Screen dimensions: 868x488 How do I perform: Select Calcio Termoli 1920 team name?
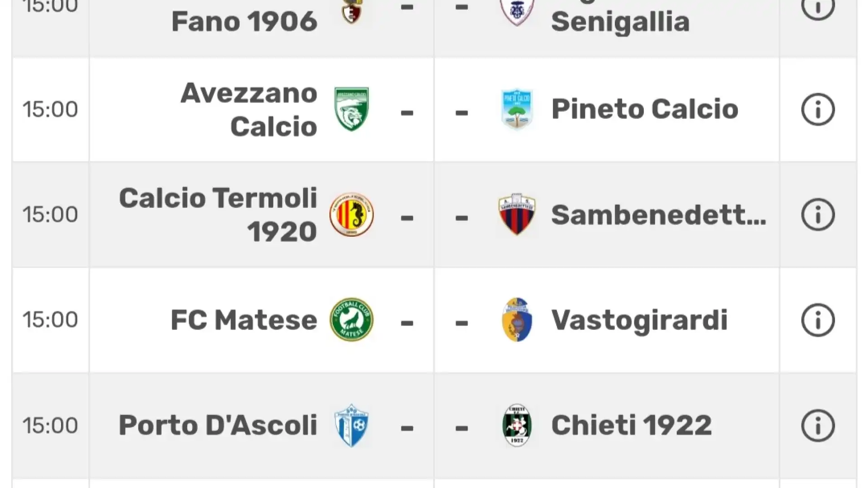click(218, 215)
